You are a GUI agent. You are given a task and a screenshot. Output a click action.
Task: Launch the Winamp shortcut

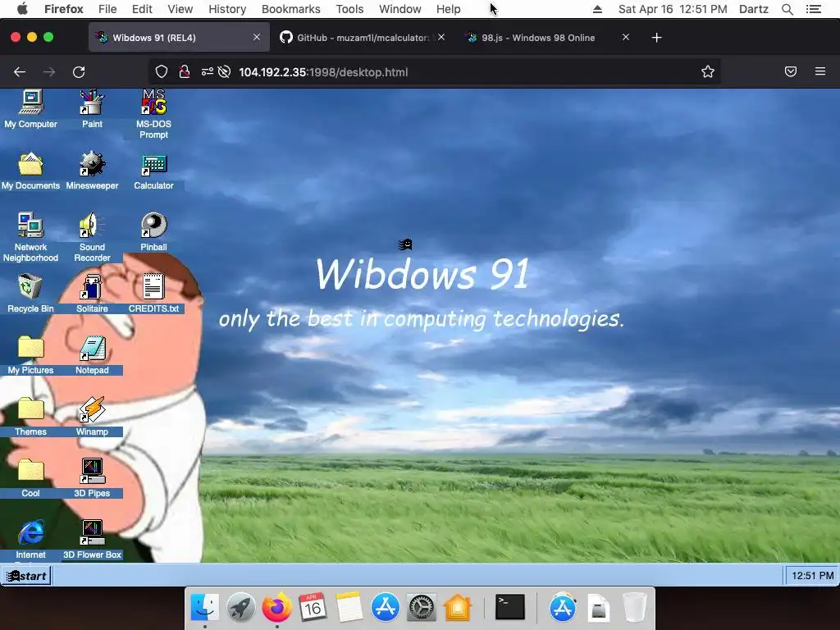92,417
